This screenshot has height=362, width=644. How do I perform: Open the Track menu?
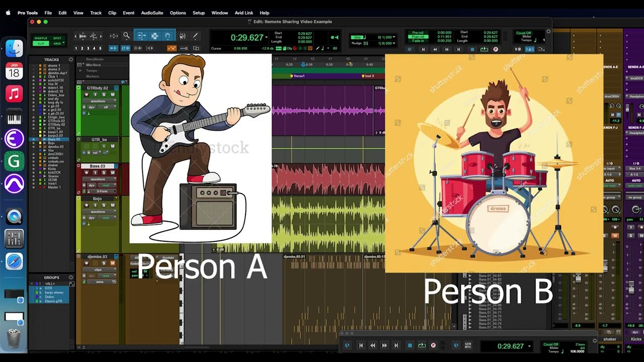pos(96,13)
